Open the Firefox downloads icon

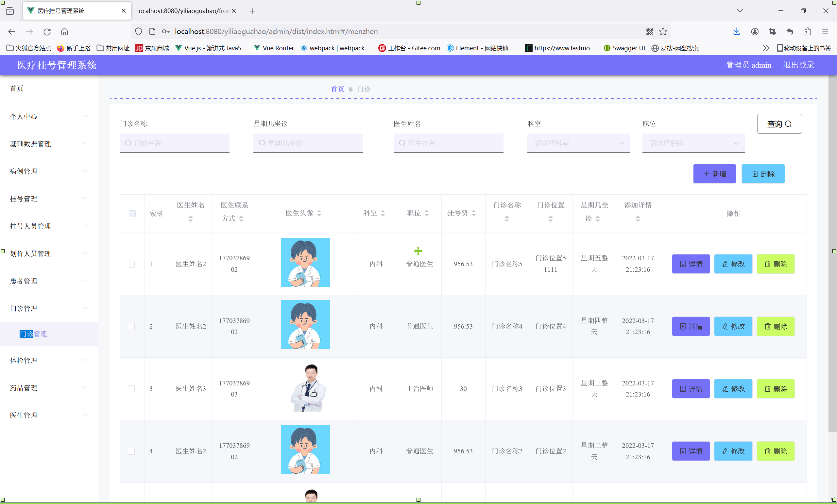(736, 32)
